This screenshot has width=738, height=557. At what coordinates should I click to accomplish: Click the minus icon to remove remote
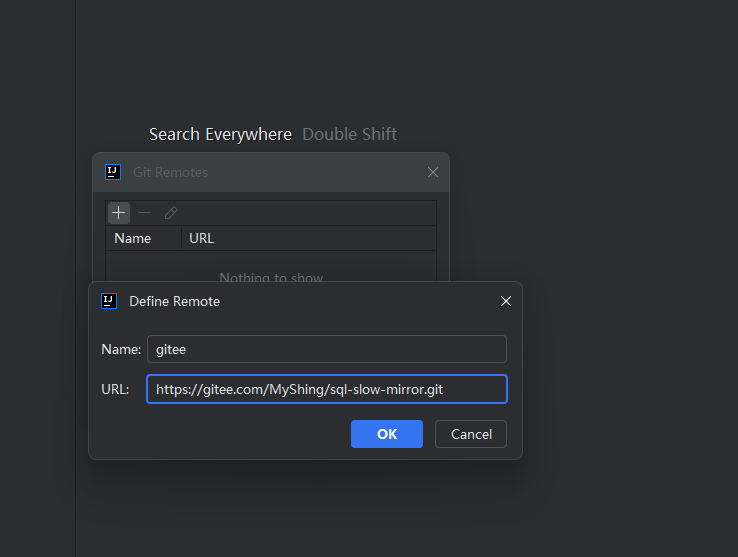pyautogui.click(x=145, y=213)
